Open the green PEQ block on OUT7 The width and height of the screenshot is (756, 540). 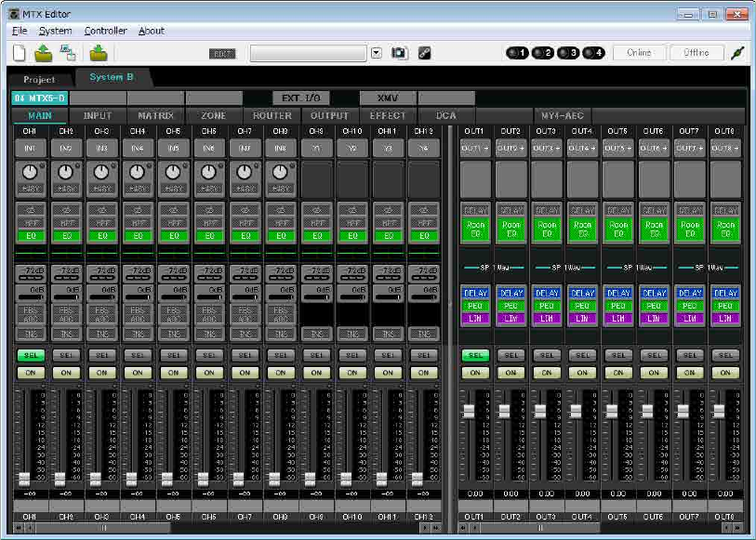click(689, 306)
